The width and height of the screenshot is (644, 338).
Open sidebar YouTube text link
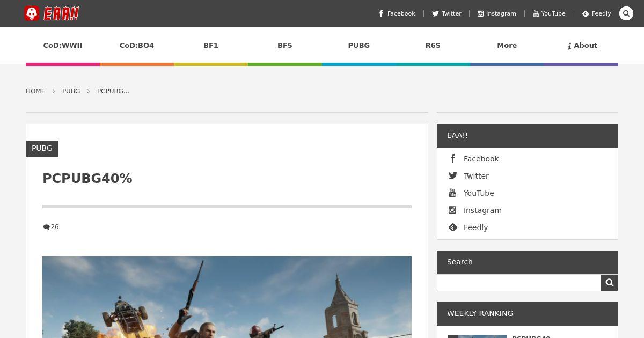[479, 193]
